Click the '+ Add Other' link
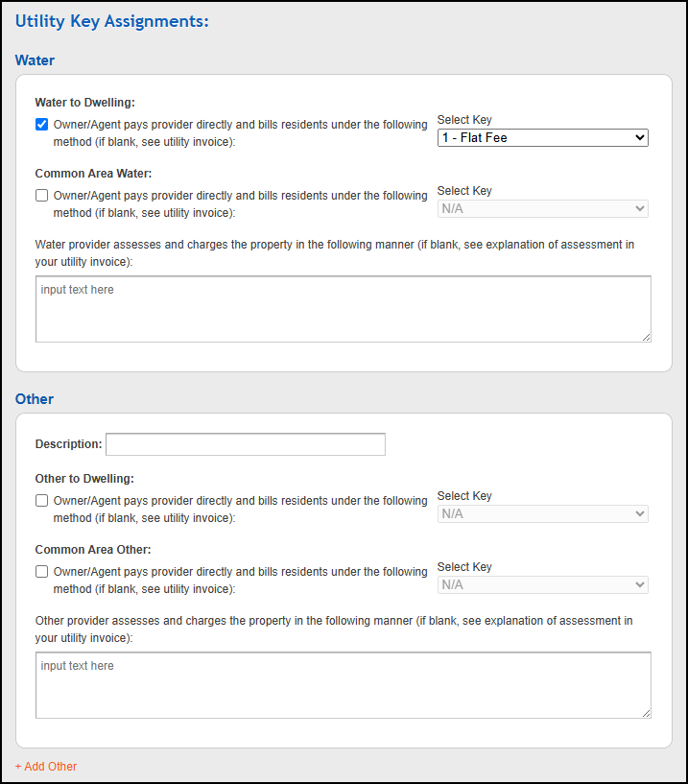 point(46,767)
